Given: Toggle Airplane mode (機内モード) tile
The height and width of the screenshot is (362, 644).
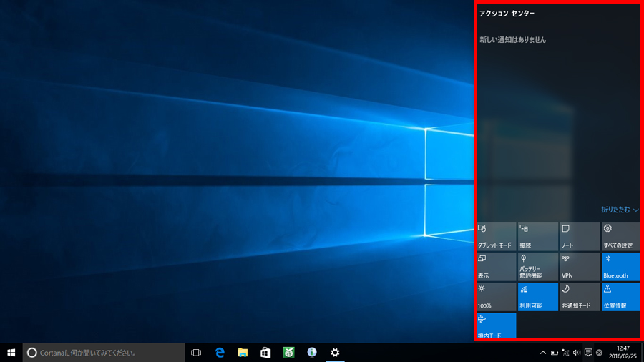Looking at the screenshot, I should coord(496,325).
